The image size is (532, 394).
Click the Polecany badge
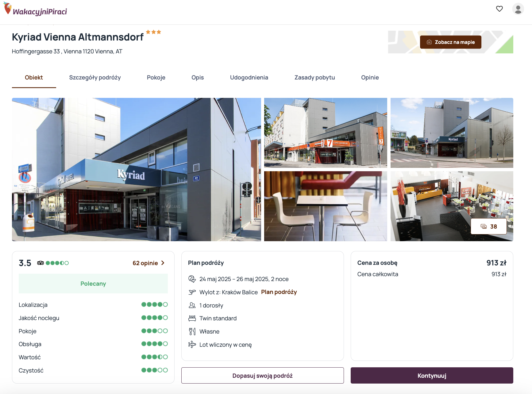click(x=93, y=284)
